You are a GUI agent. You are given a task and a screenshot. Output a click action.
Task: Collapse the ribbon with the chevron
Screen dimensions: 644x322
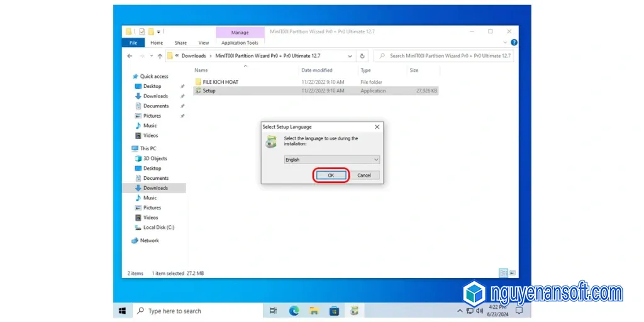click(x=505, y=43)
